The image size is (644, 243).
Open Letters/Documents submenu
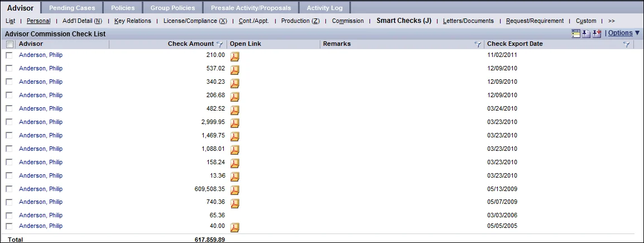[468, 21]
